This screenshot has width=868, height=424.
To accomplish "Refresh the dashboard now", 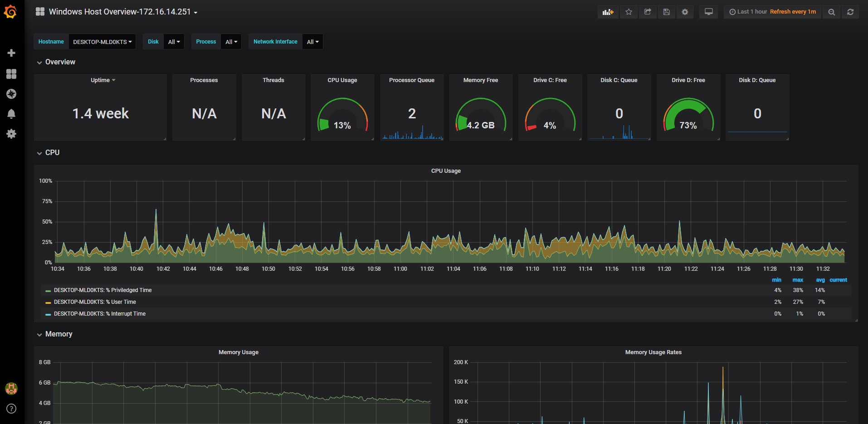I will pyautogui.click(x=850, y=12).
